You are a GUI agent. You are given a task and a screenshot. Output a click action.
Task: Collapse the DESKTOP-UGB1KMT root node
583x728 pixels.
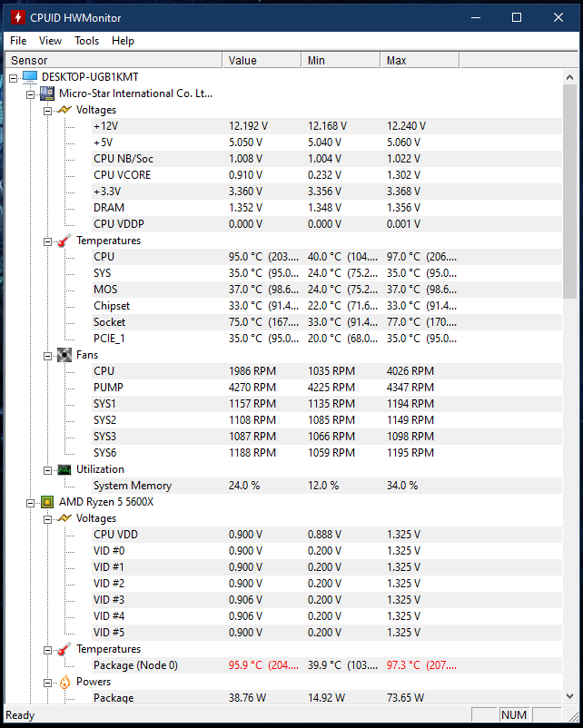coord(14,78)
